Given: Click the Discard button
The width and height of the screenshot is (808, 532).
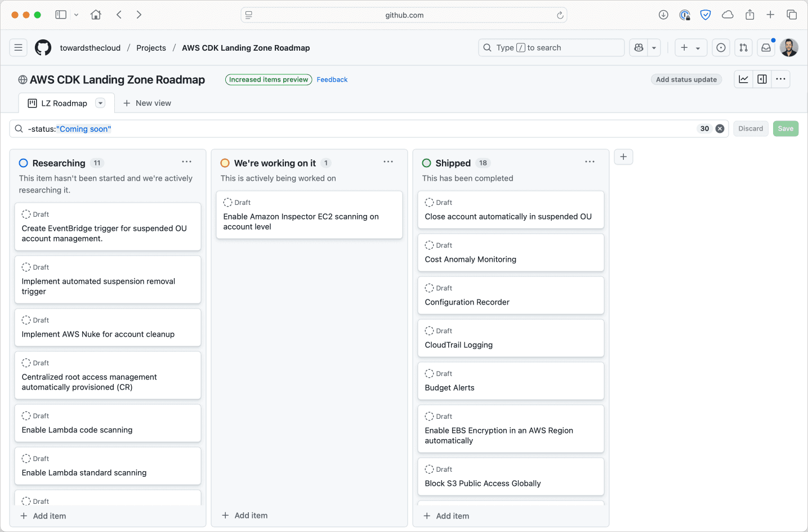Looking at the screenshot, I should click(x=751, y=129).
